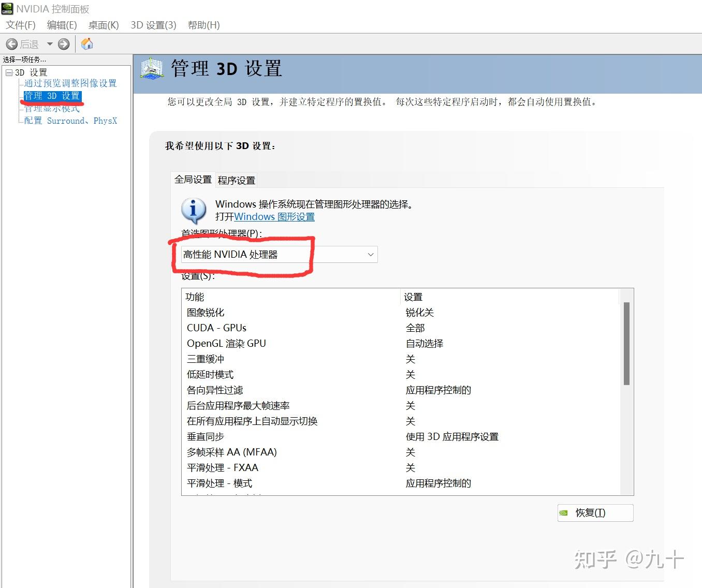Select the 各向异性过滤 row
This screenshot has height=588, width=702.
[x=400, y=390]
